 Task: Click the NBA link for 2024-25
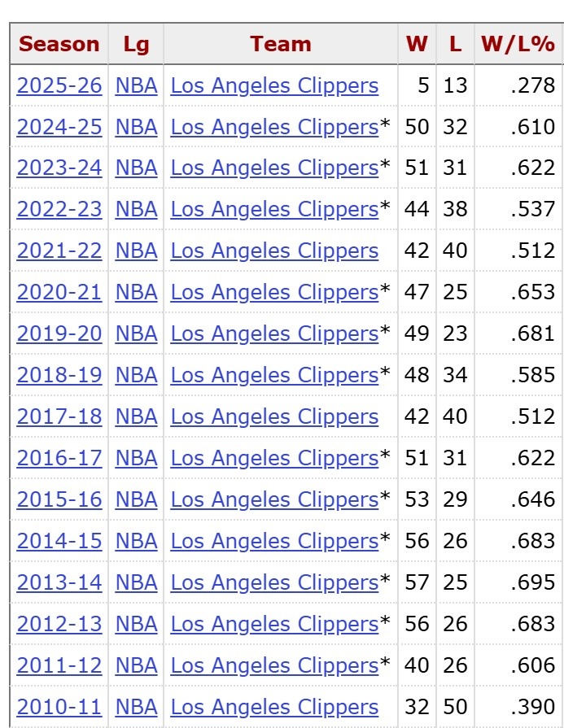[136, 127]
